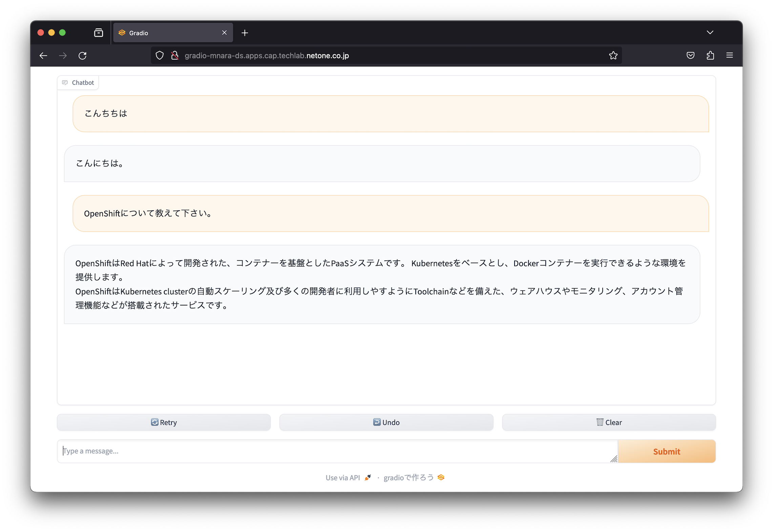Open the Extensions puzzle icon
Viewport: 773px width, 532px height.
[710, 56]
